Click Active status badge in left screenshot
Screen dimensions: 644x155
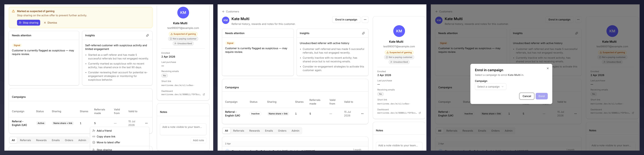pos(41,123)
